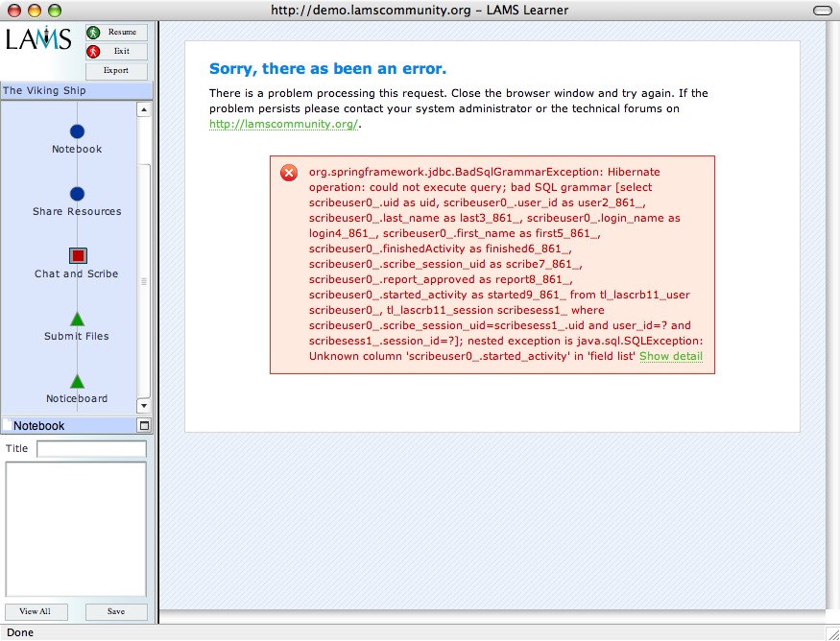The height and width of the screenshot is (641, 840).
Task: Click the Notebook Title input field
Action: coord(91,449)
